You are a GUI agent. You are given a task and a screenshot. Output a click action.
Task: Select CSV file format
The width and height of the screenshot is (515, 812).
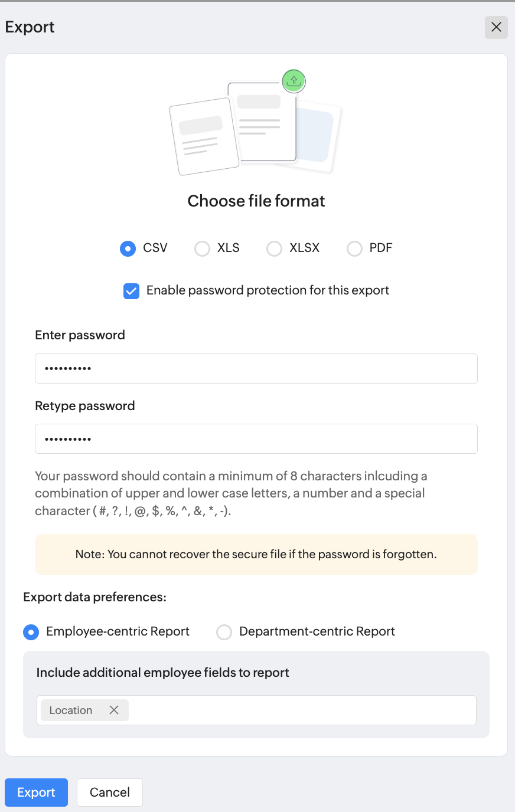point(128,248)
